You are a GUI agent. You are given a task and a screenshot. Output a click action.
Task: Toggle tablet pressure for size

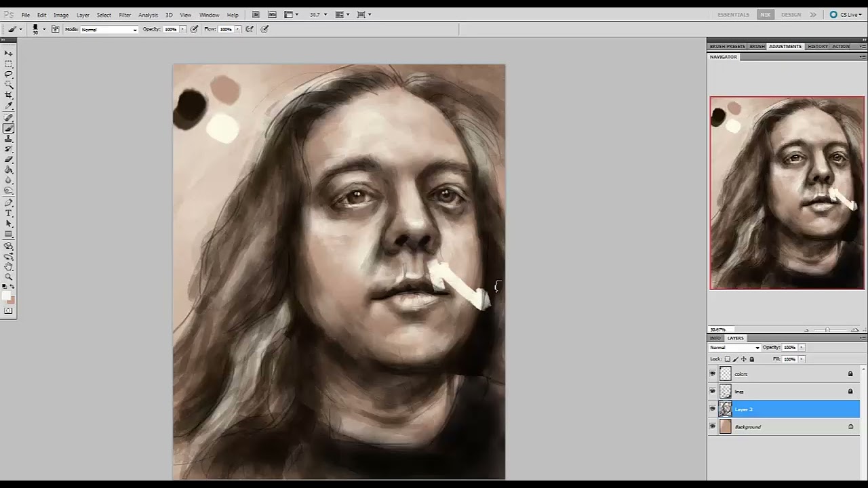[x=264, y=29]
